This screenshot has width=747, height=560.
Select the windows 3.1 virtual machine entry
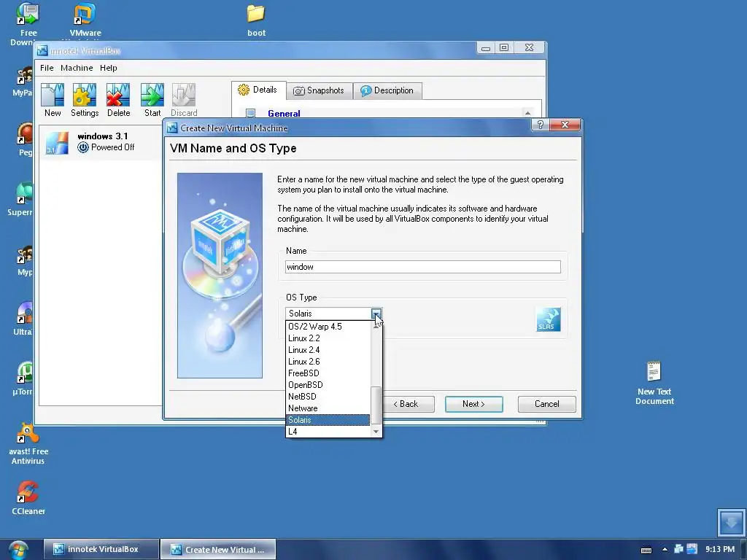coord(101,142)
